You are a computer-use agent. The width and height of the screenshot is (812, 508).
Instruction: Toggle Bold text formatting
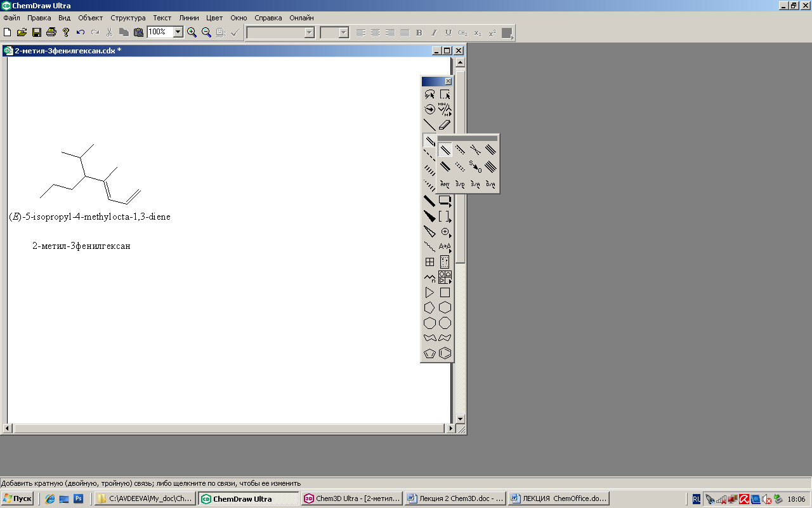point(419,32)
